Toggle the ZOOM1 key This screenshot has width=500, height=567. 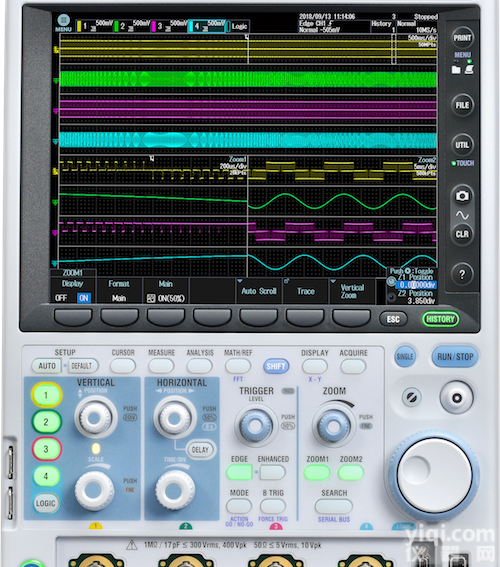coord(317,472)
